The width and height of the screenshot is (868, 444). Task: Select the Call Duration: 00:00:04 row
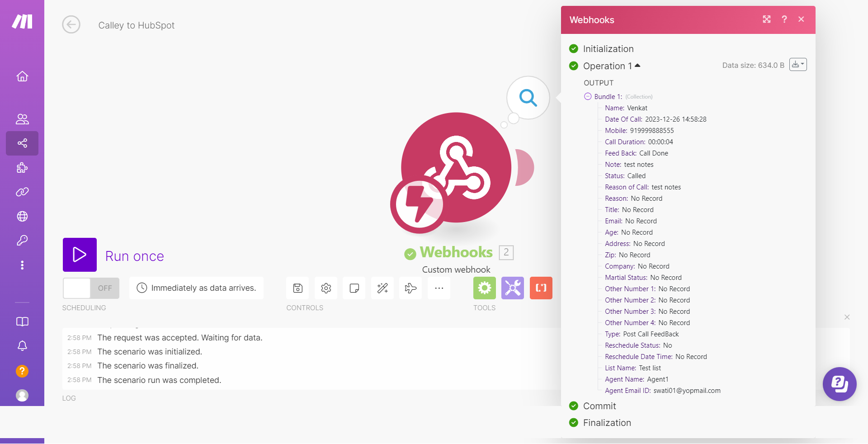click(x=639, y=142)
